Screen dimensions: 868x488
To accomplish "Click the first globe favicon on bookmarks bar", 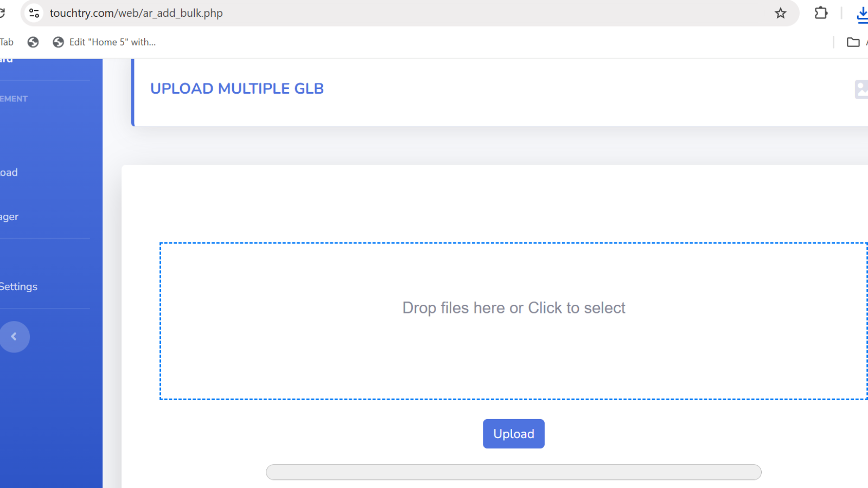I will click(33, 42).
